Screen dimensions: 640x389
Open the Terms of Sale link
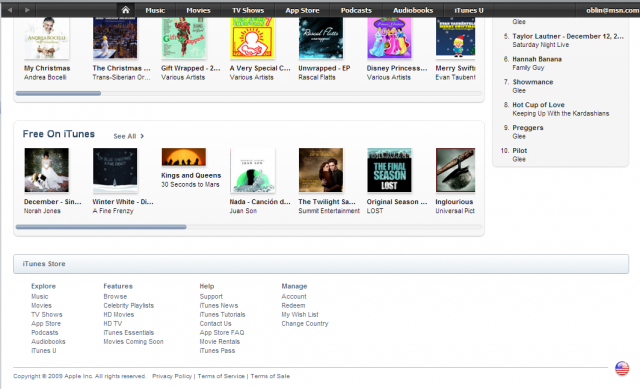(270, 376)
